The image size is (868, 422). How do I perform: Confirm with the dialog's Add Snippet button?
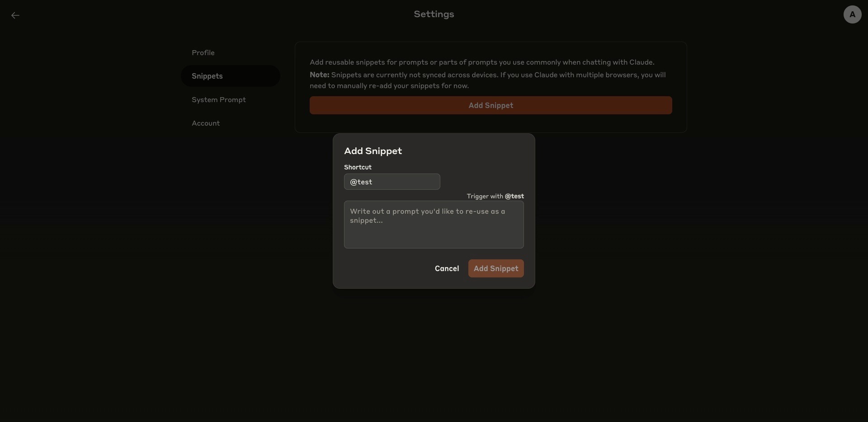[496, 268]
